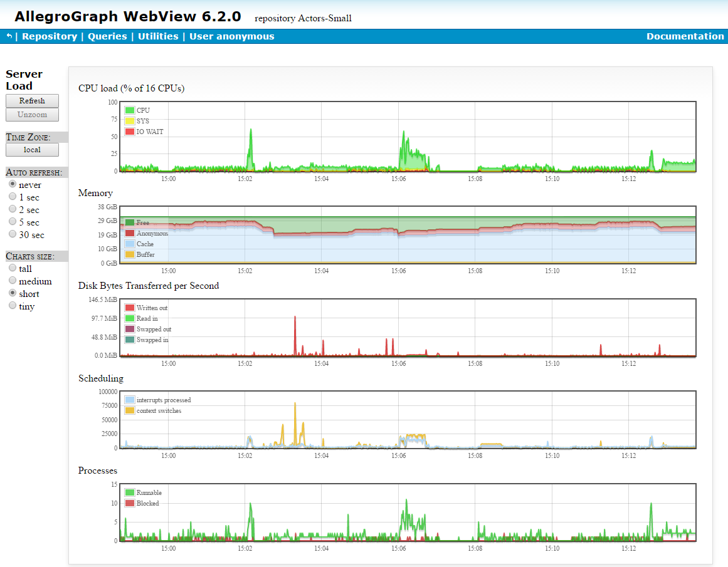This screenshot has width=728, height=567.
Task: Open the User anonymous menu
Action: [231, 36]
